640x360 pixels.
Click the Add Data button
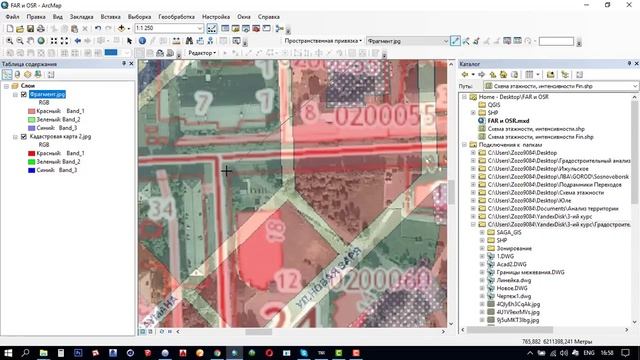pyautogui.click(x=121, y=29)
